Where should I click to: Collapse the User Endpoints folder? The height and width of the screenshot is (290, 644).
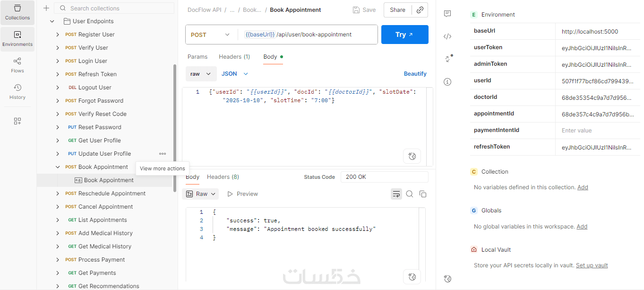(52, 21)
